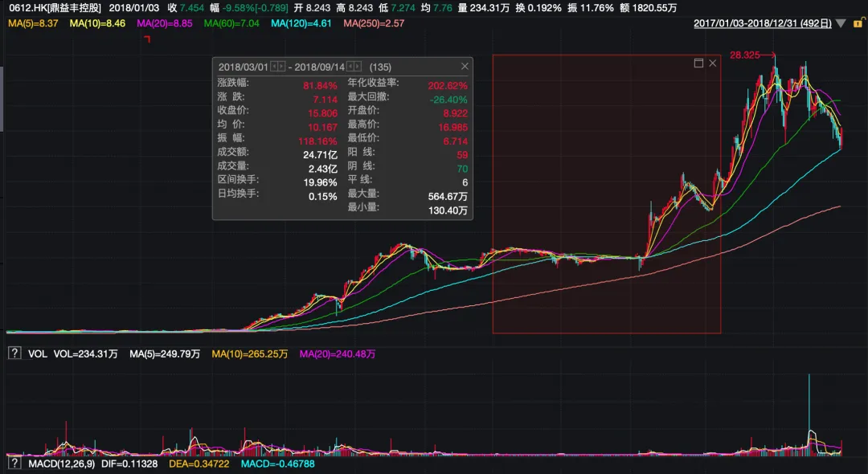
Task: Open the date range dropdown triangle
Action: click(x=841, y=24)
